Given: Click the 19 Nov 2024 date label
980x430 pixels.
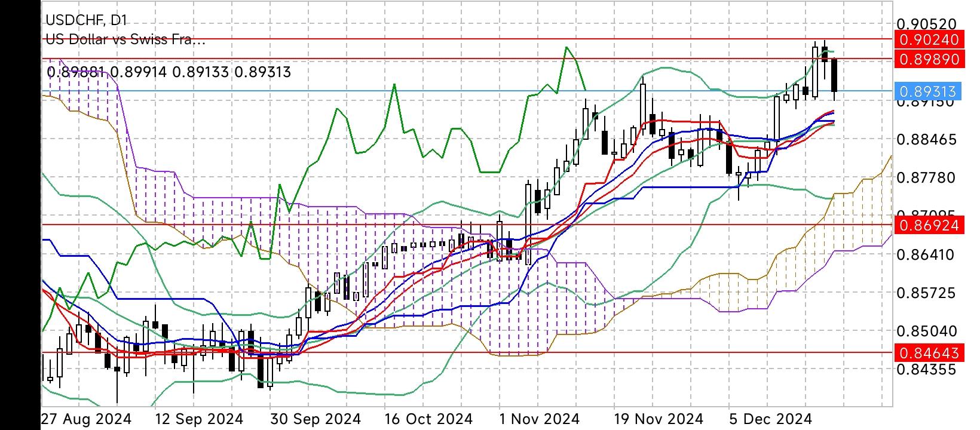Looking at the screenshot, I should click(659, 418).
